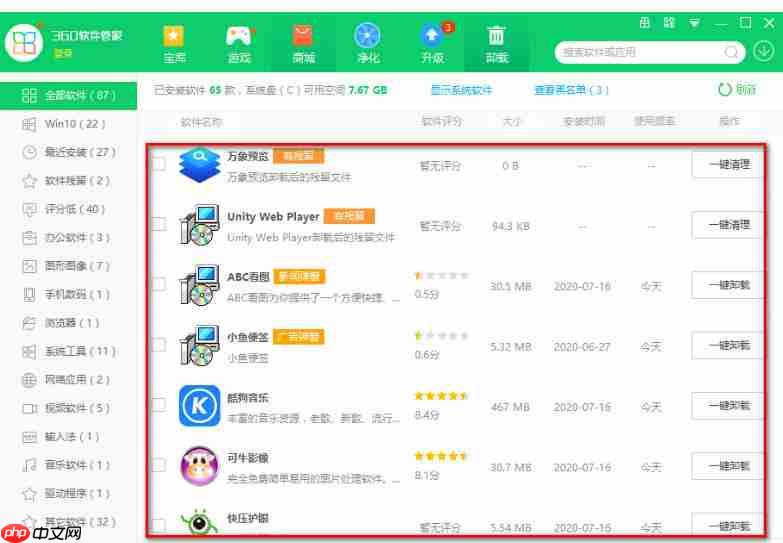The image size is (783, 543).
Task: Click the star icon for 软件残留
Action: 29,180
